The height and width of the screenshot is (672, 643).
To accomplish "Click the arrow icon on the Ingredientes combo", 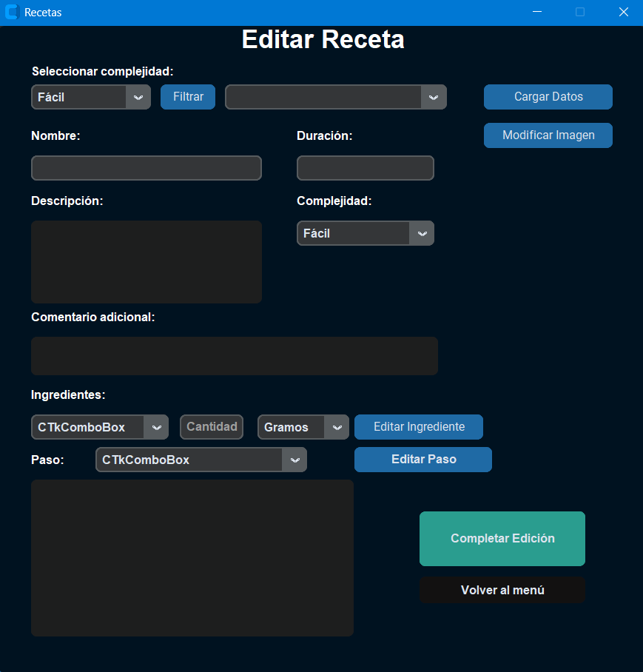I will [x=157, y=427].
